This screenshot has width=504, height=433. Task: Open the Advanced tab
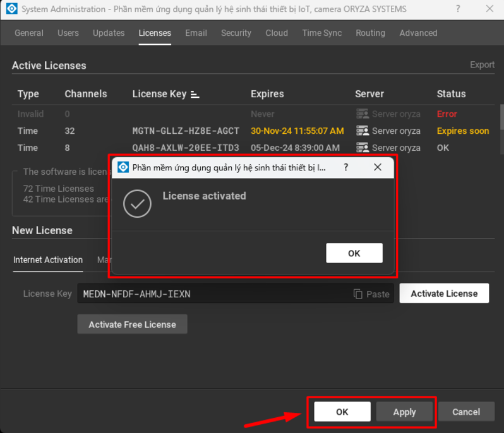pos(419,33)
